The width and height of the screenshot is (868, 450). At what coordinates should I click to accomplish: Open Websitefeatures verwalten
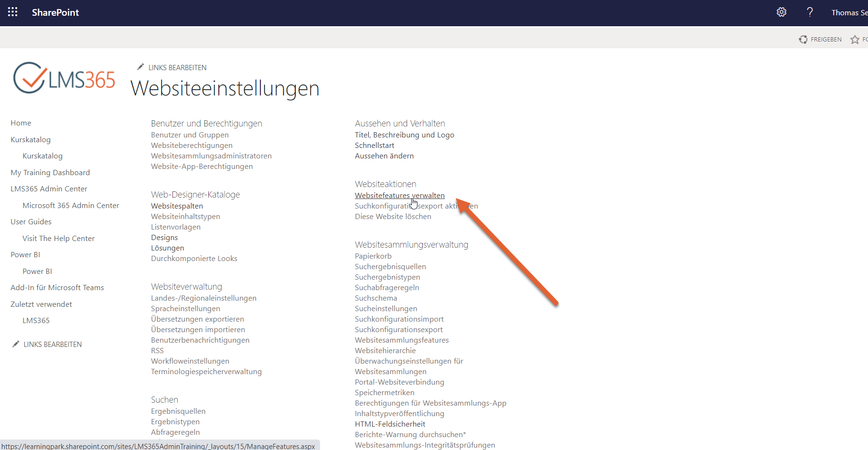399,195
